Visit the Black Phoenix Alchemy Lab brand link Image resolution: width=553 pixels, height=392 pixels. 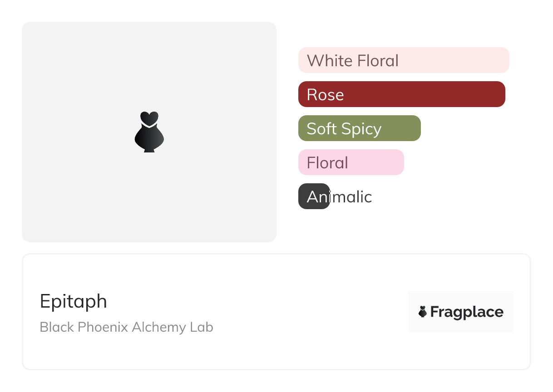coord(126,327)
